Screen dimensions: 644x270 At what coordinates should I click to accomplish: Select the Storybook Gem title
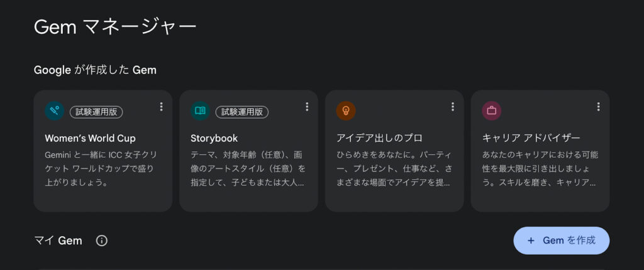214,138
